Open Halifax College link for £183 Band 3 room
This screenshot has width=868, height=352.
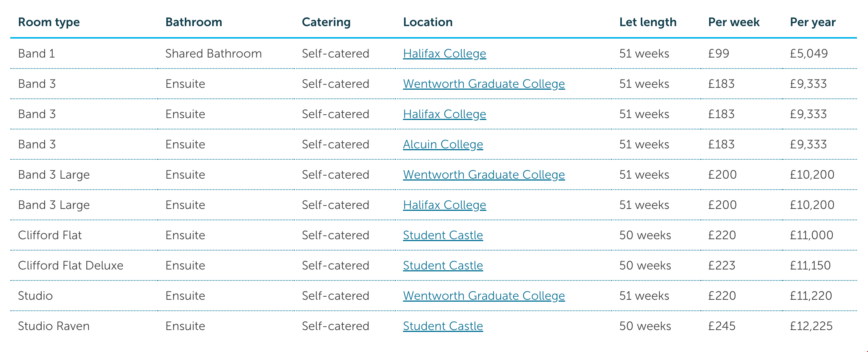pyautogui.click(x=444, y=114)
